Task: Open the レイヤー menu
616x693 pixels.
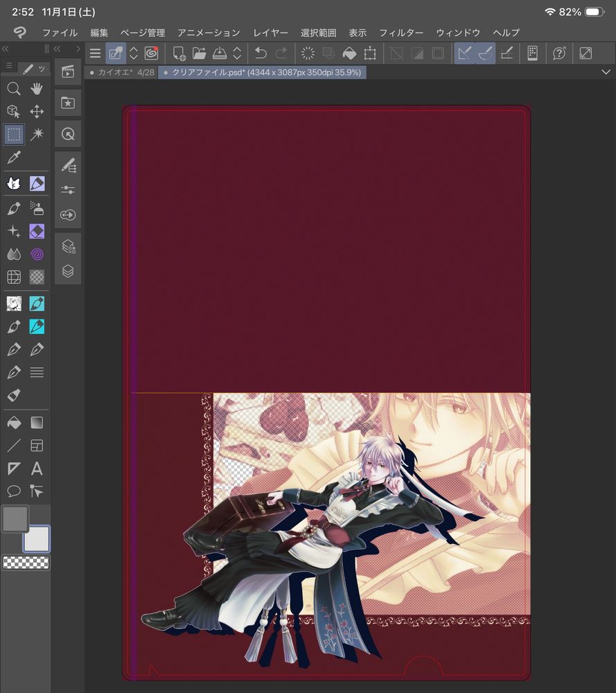Action: (270, 33)
